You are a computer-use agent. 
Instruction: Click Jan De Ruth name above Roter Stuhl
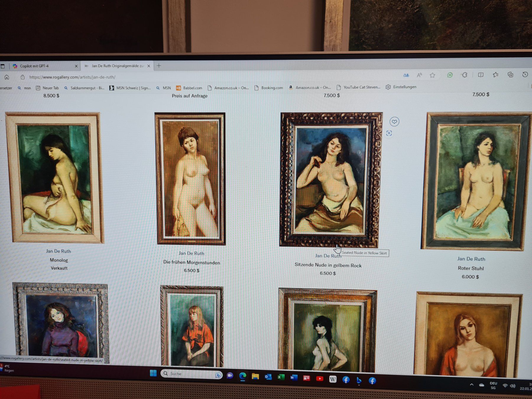471,259
